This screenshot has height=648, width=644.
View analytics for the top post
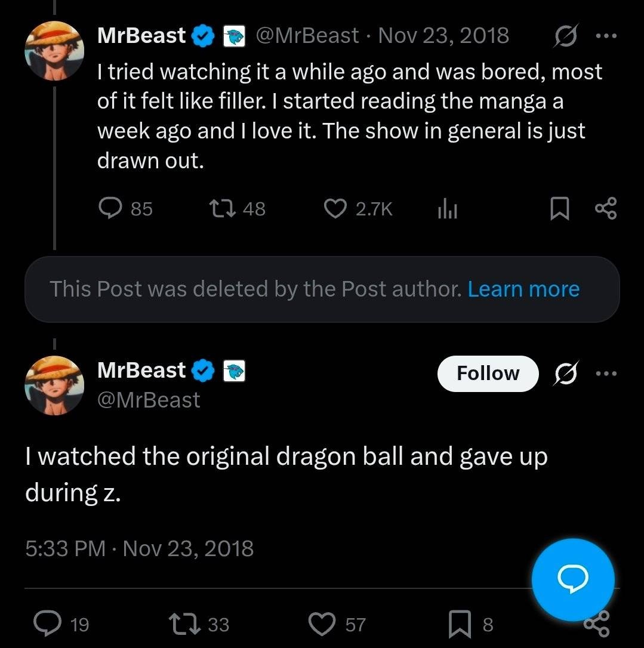tap(448, 209)
